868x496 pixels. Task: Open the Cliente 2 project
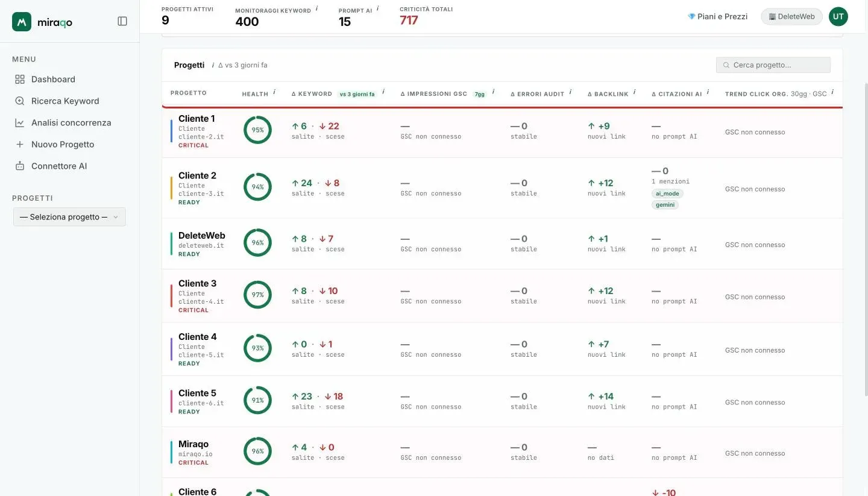pos(197,175)
